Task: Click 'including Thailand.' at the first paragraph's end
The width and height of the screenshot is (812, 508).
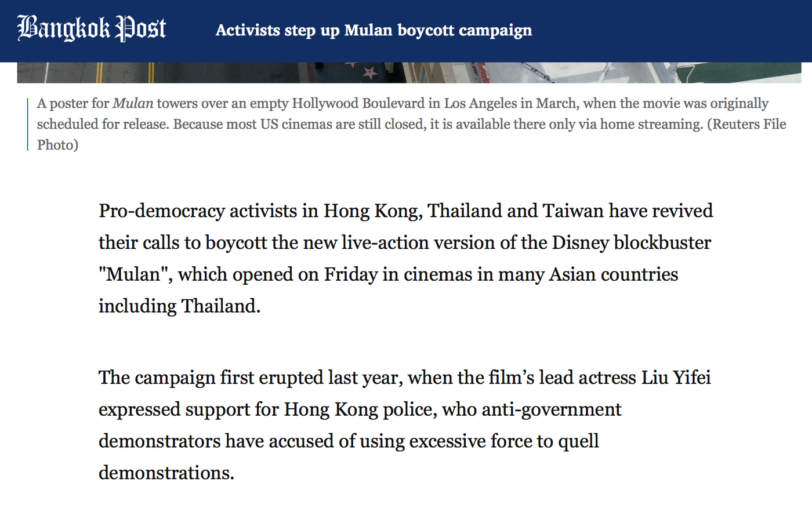Action: (x=180, y=306)
